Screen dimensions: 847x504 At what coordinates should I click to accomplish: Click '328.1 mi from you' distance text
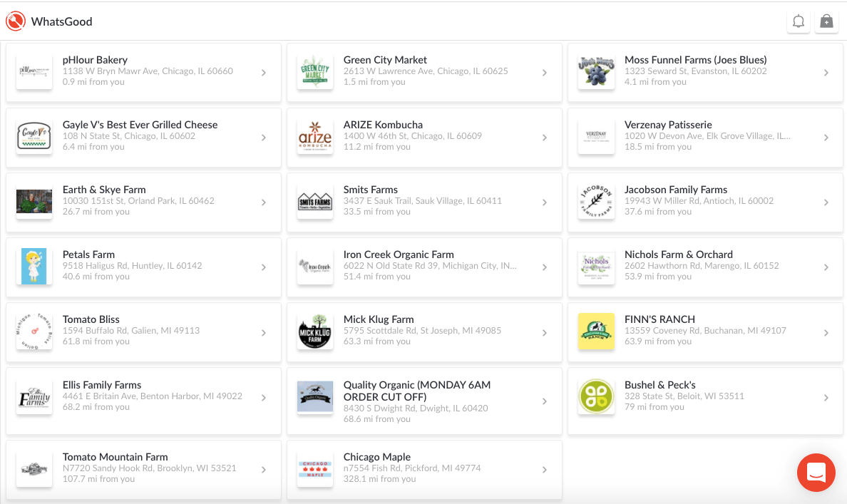coord(380,479)
